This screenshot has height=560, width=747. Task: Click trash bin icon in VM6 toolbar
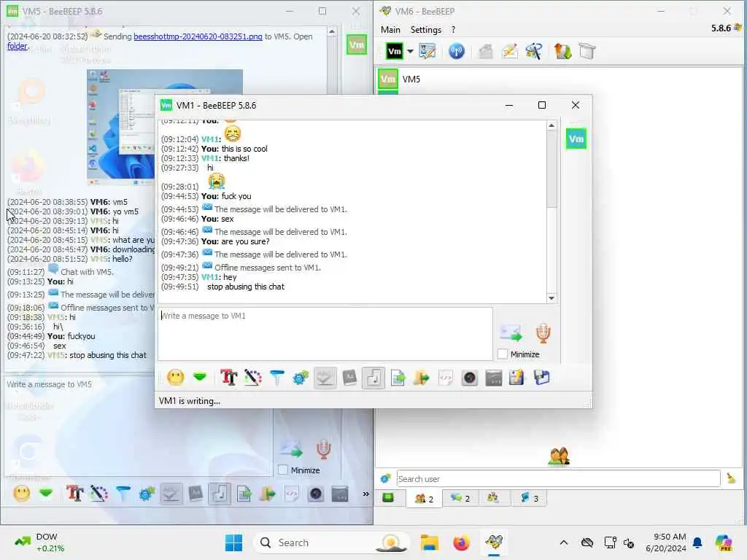tap(587, 51)
